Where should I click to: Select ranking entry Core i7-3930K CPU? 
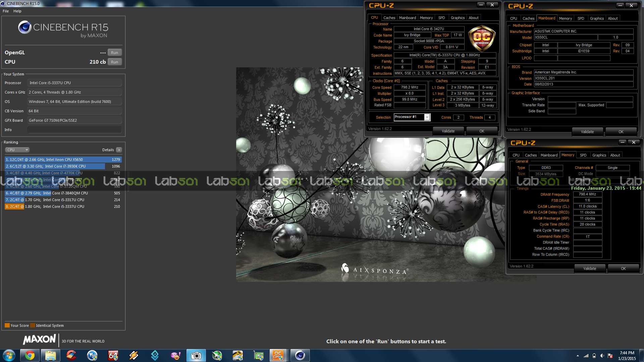click(63, 166)
